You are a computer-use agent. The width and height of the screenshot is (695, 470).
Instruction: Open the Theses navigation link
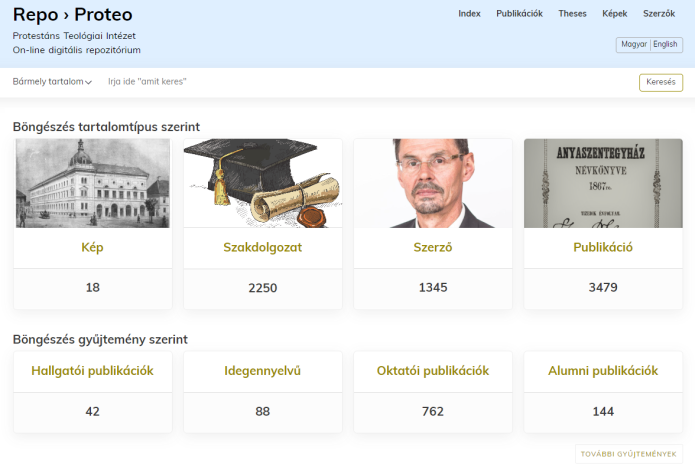(572, 14)
